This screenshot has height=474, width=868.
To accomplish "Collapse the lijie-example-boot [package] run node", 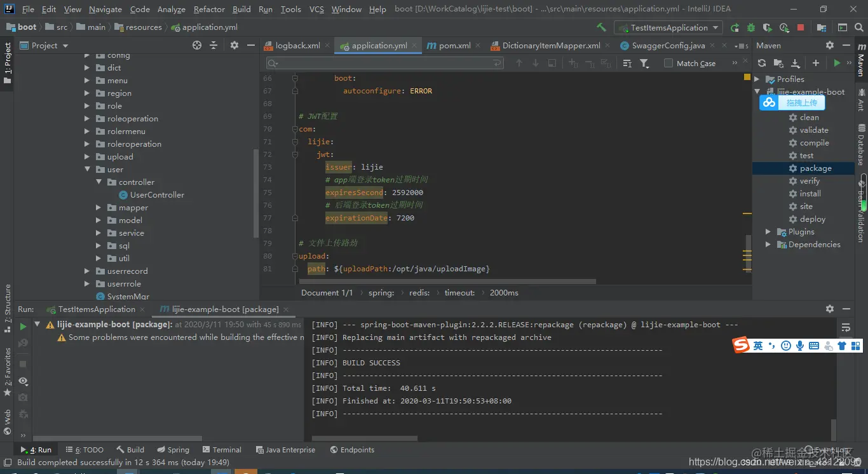I will (37, 325).
